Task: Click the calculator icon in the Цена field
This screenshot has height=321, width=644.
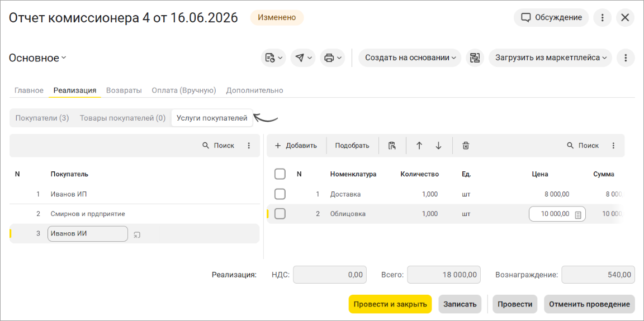Action: pyautogui.click(x=578, y=214)
